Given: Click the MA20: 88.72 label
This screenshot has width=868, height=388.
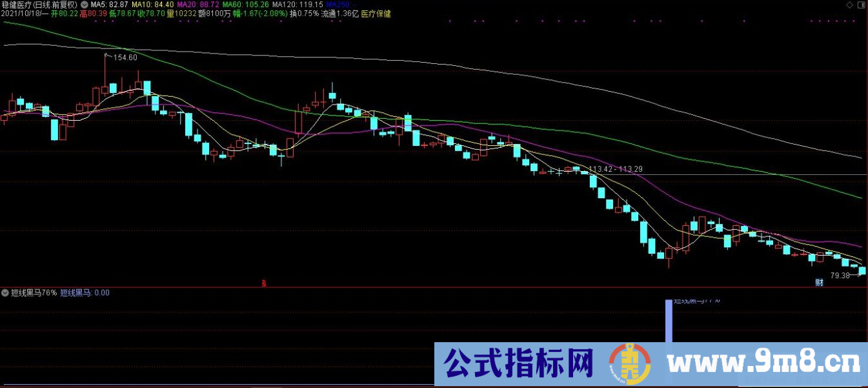Looking at the screenshot, I should coord(197,5).
